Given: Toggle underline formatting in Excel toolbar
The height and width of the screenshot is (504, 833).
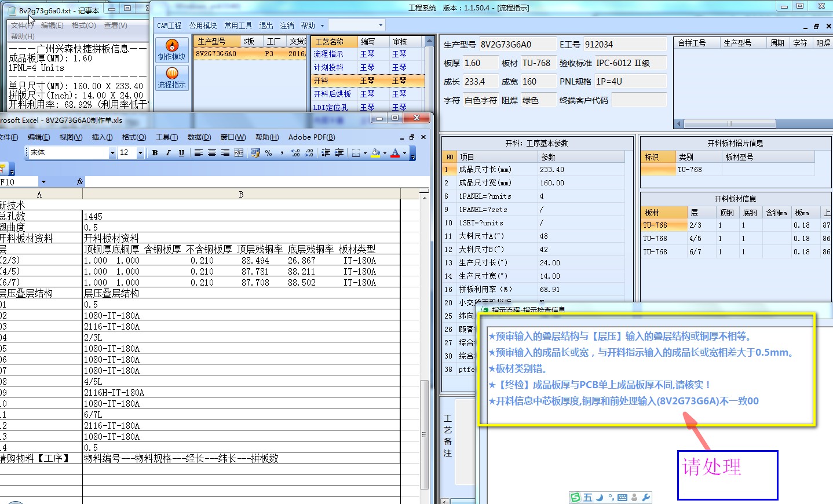Looking at the screenshot, I should pos(181,153).
